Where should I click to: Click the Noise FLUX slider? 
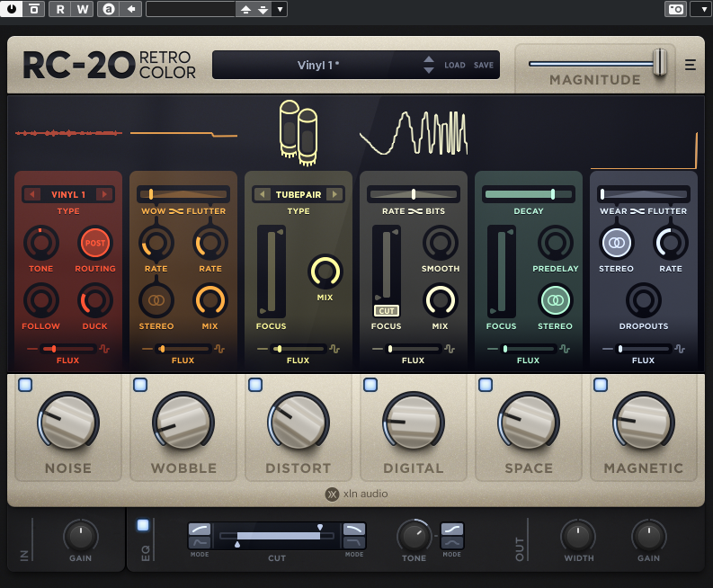click(x=67, y=349)
